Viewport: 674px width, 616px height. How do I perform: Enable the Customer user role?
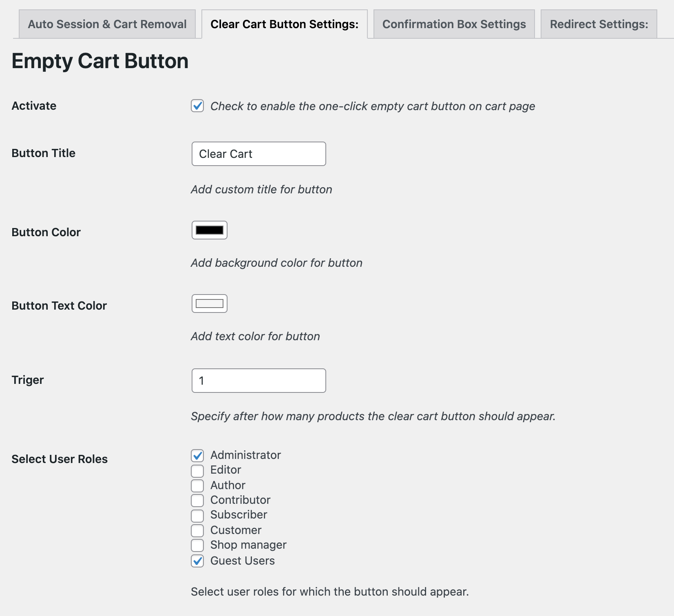[x=197, y=531]
